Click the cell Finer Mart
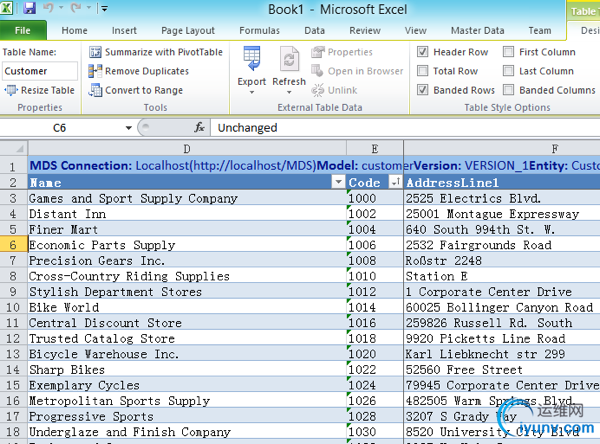Screen dimensions: 600x444 (x=187, y=229)
